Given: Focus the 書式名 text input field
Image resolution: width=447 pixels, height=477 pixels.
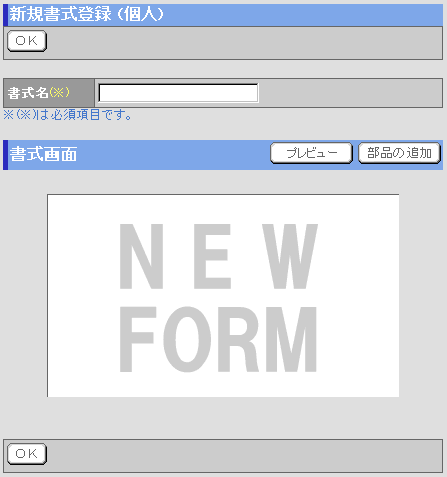Looking at the screenshot, I should pyautogui.click(x=178, y=93).
